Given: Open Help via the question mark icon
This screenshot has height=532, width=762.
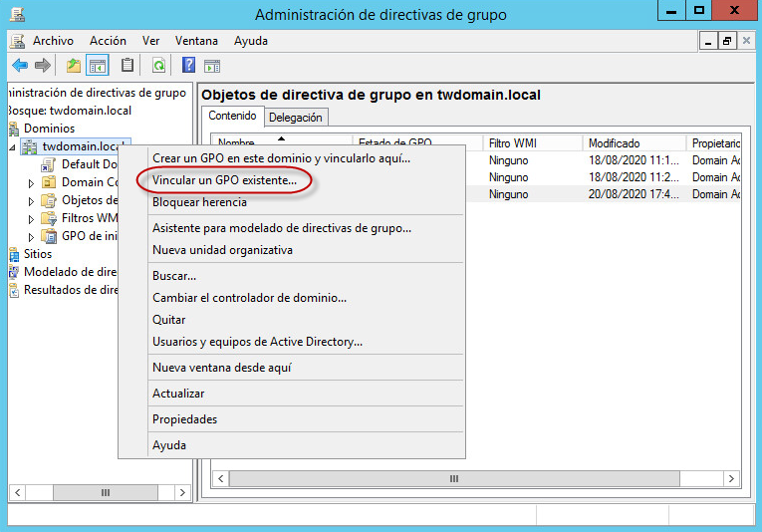Looking at the screenshot, I should (187, 66).
